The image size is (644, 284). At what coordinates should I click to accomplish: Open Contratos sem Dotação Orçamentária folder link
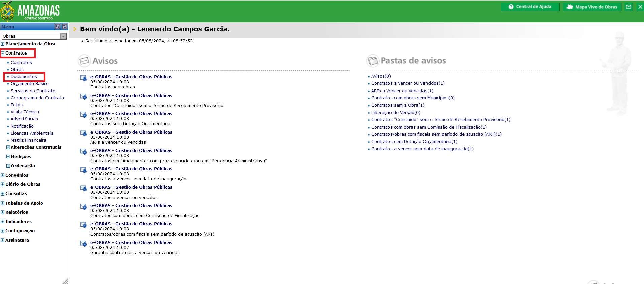click(414, 142)
